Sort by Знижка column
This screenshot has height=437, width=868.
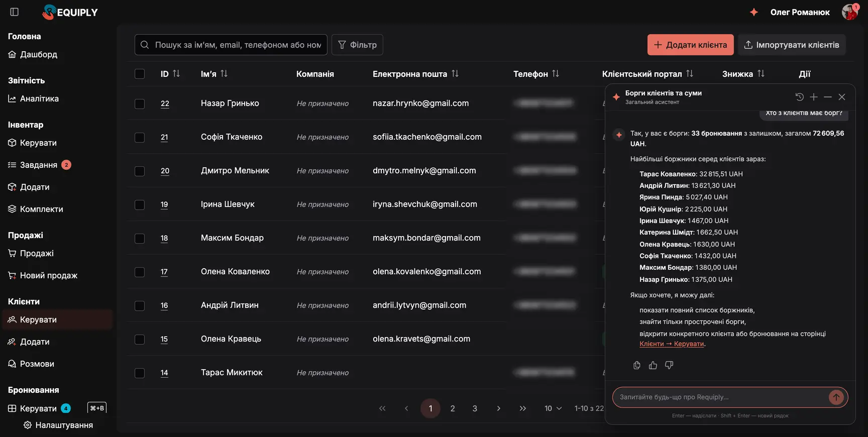tap(761, 74)
